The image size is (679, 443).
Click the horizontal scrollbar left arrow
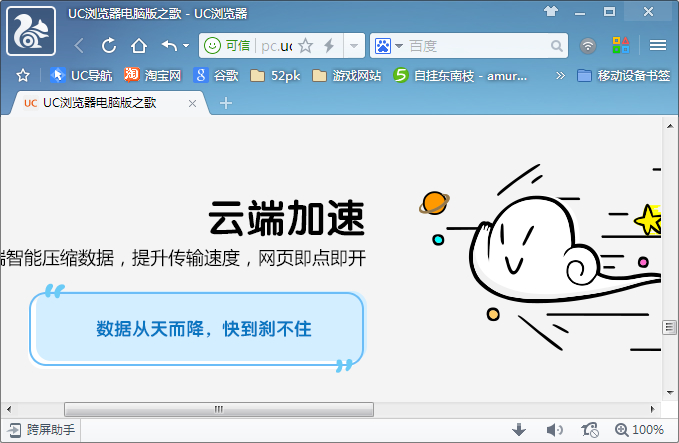(9, 409)
